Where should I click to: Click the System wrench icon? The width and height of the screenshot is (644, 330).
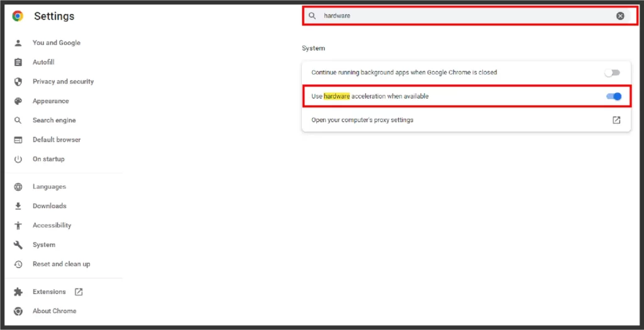click(x=18, y=245)
